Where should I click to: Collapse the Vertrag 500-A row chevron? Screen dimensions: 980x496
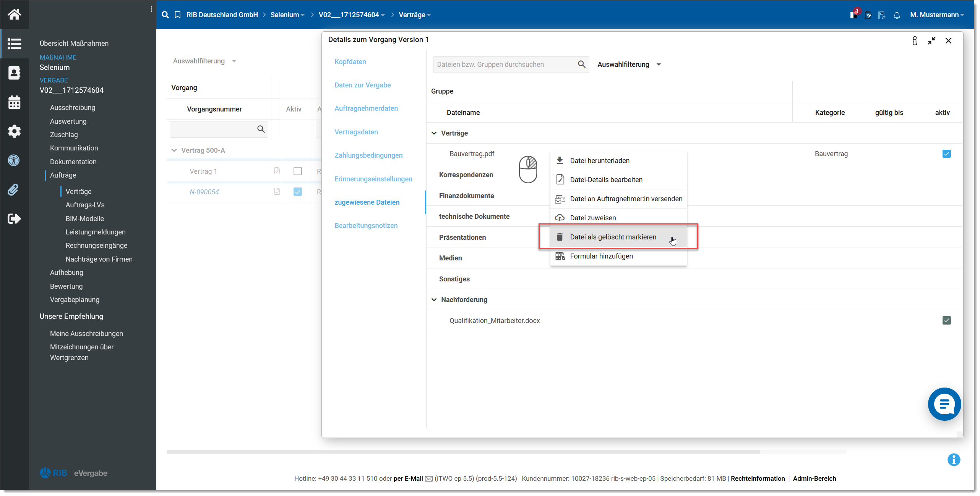(174, 150)
